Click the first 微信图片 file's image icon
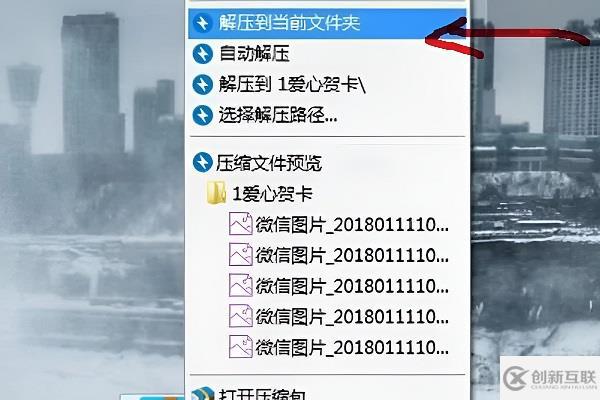Image resolution: width=600 pixels, height=400 pixels. (x=241, y=224)
